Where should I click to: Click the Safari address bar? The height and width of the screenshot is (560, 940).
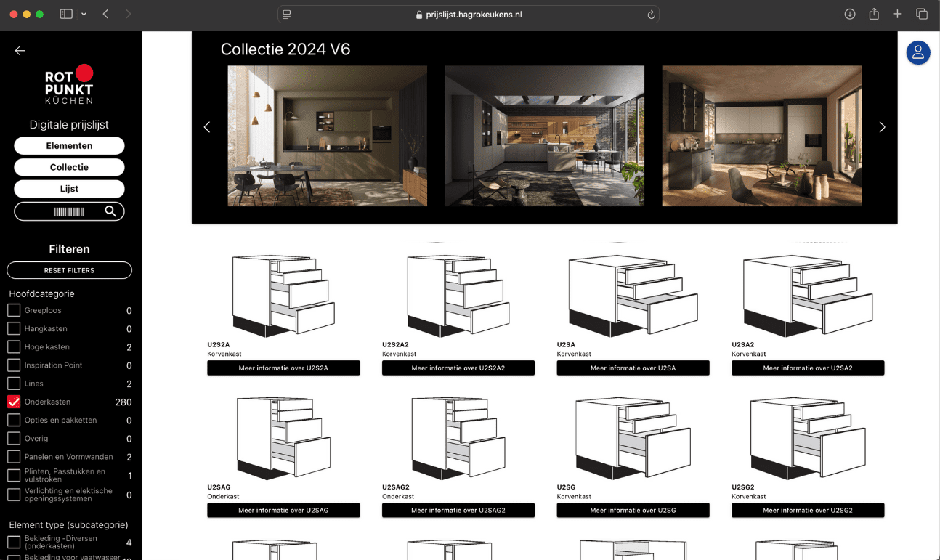(469, 15)
